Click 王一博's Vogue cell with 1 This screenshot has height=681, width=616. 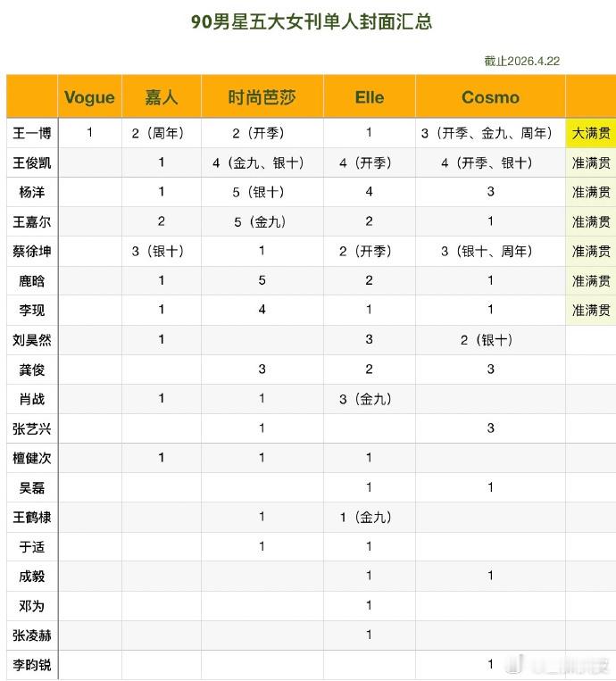89,133
